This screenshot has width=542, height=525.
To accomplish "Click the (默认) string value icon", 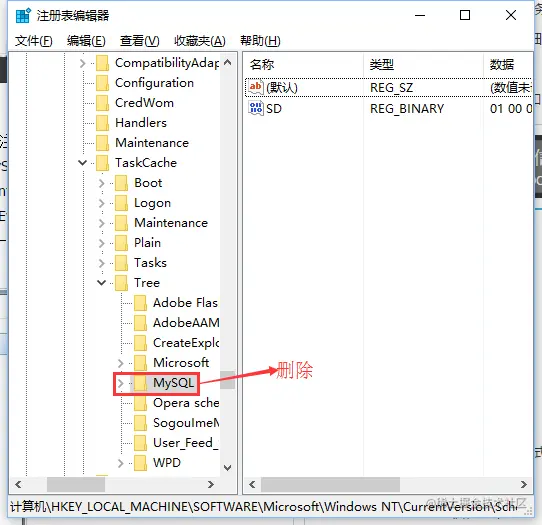I will pos(256,87).
